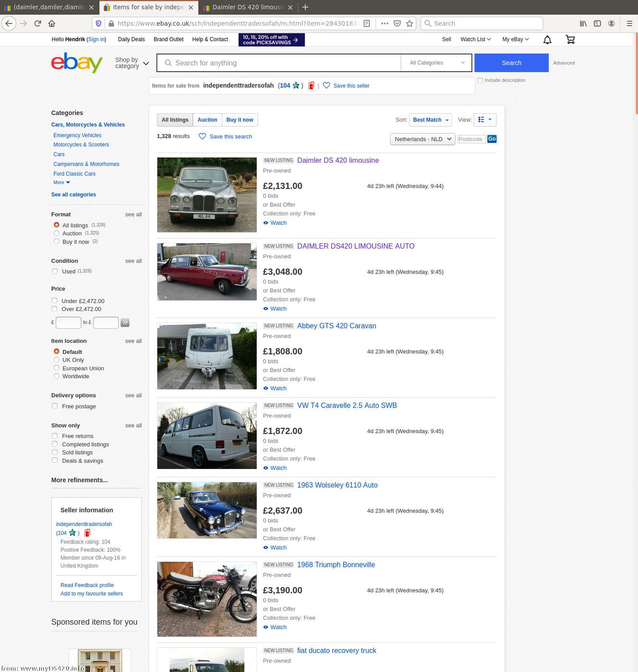Go to eBay home via logo
Viewport: 638px width, 672px height.
pos(77,63)
